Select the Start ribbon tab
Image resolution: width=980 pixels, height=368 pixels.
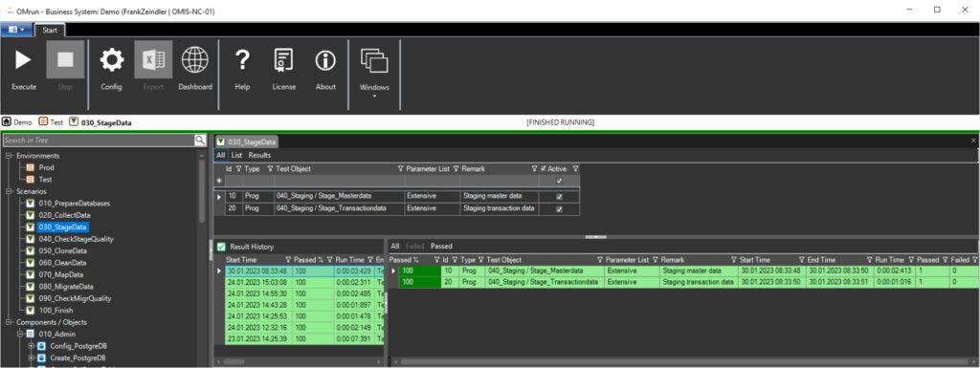point(50,30)
